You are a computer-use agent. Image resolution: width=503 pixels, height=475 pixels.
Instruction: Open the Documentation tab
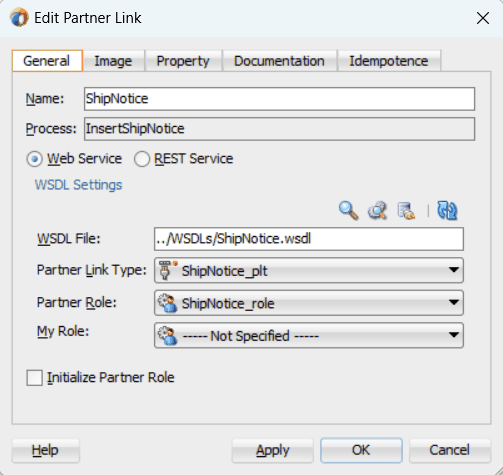[x=279, y=61]
